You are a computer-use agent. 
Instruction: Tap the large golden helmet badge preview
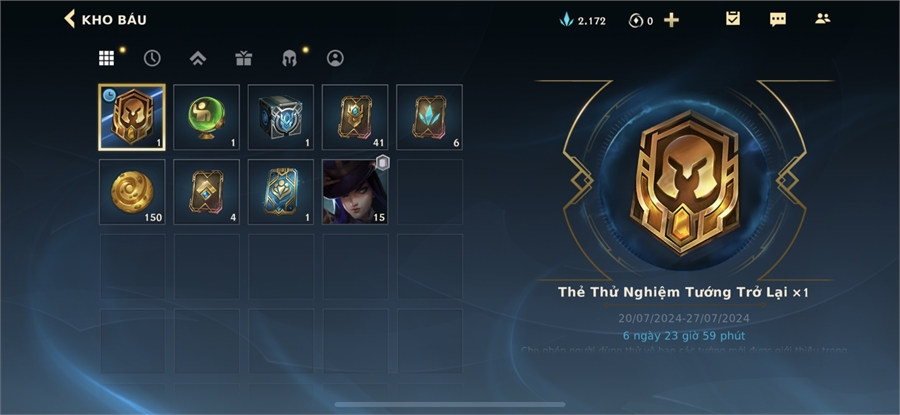684,181
